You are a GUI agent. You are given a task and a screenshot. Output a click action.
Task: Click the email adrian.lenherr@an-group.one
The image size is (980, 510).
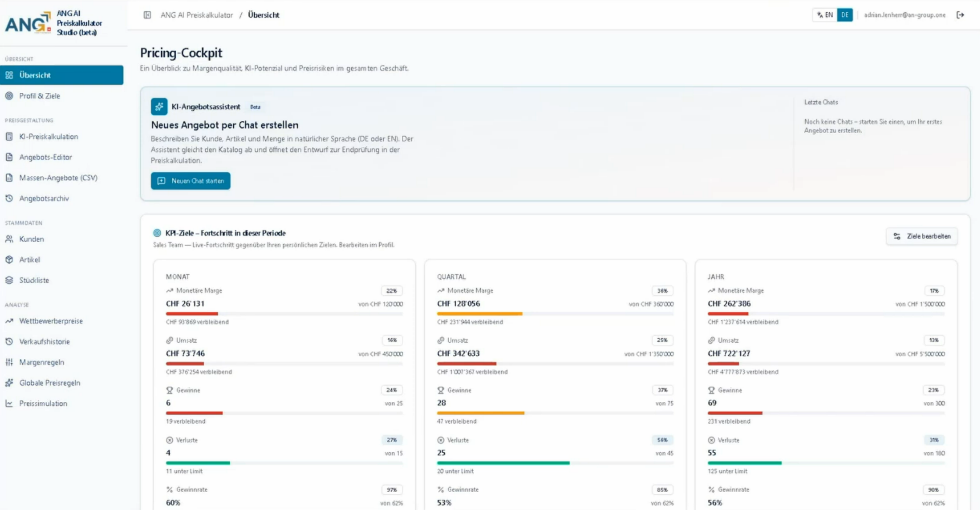(x=904, y=15)
